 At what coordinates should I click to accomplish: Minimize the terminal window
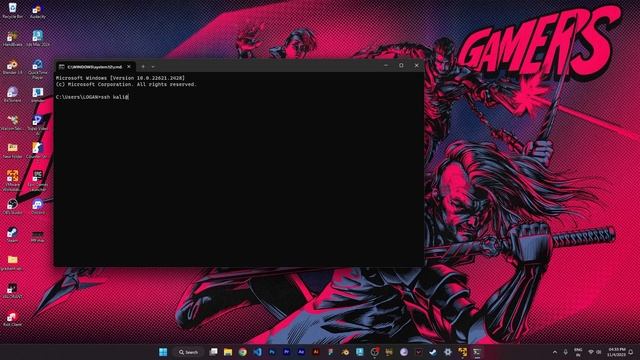pos(386,65)
